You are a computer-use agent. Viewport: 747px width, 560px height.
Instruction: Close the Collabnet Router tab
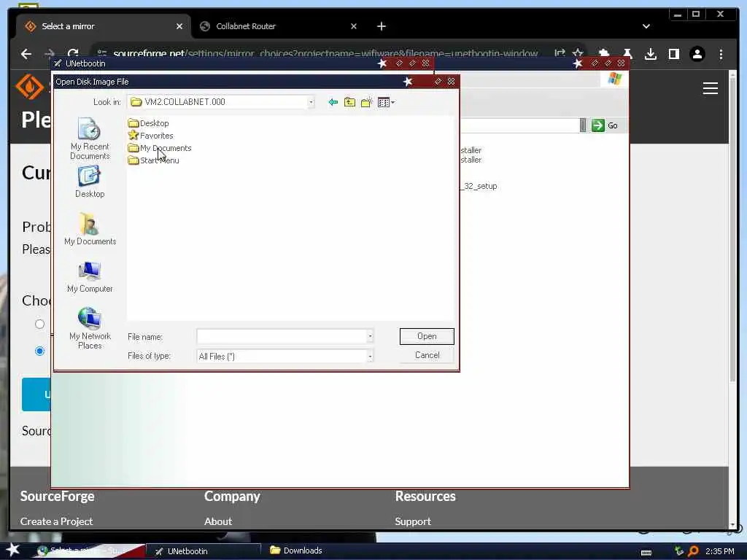tap(354, 26)
